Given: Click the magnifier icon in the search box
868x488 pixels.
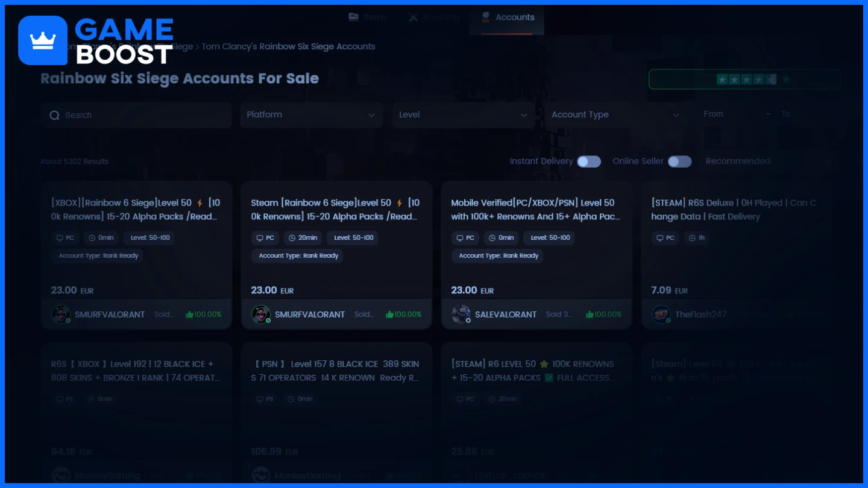Looking at the screenshot, I should pyautogui.click(x=54, y=115).
